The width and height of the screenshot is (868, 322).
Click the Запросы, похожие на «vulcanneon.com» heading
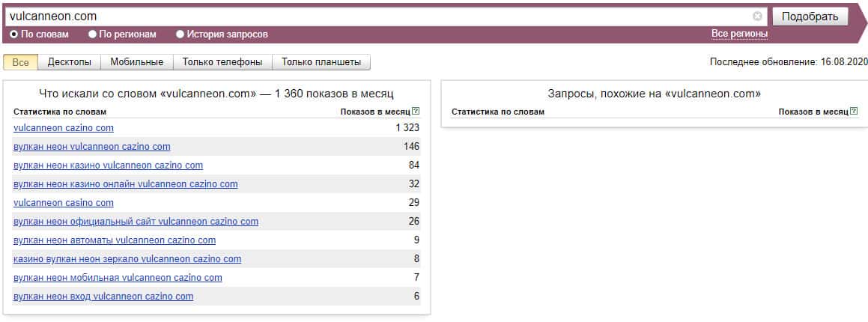point(655,94)
